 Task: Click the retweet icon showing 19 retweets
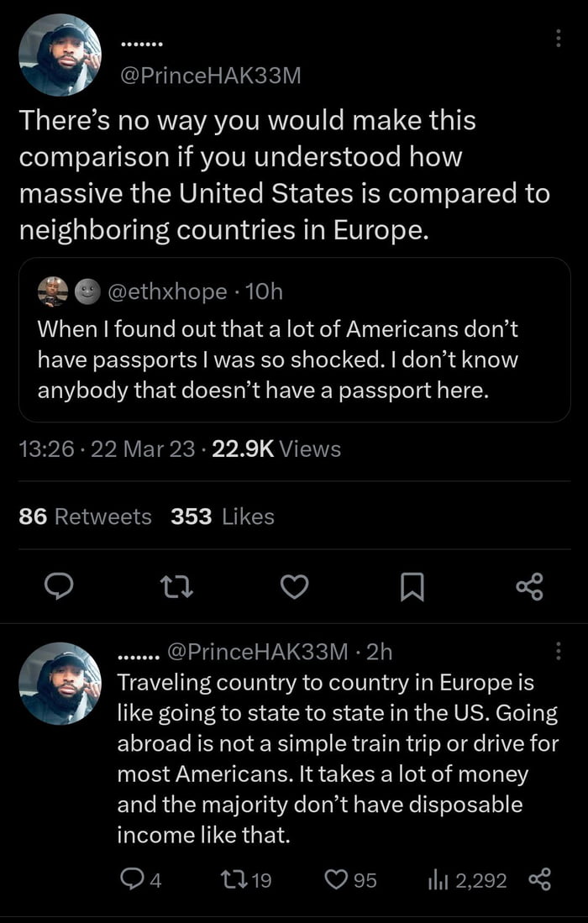click(x=233, y=879)
